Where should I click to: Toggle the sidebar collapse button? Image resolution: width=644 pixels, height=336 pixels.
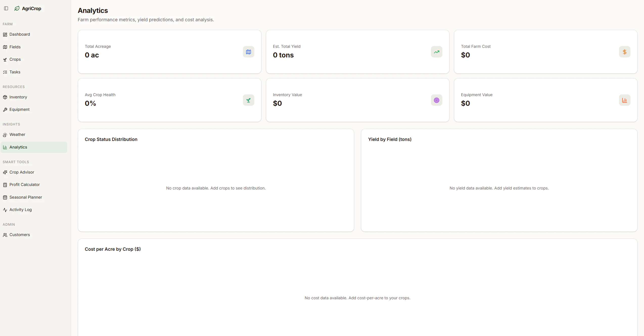pyautogui.click(x=6, y=8)
